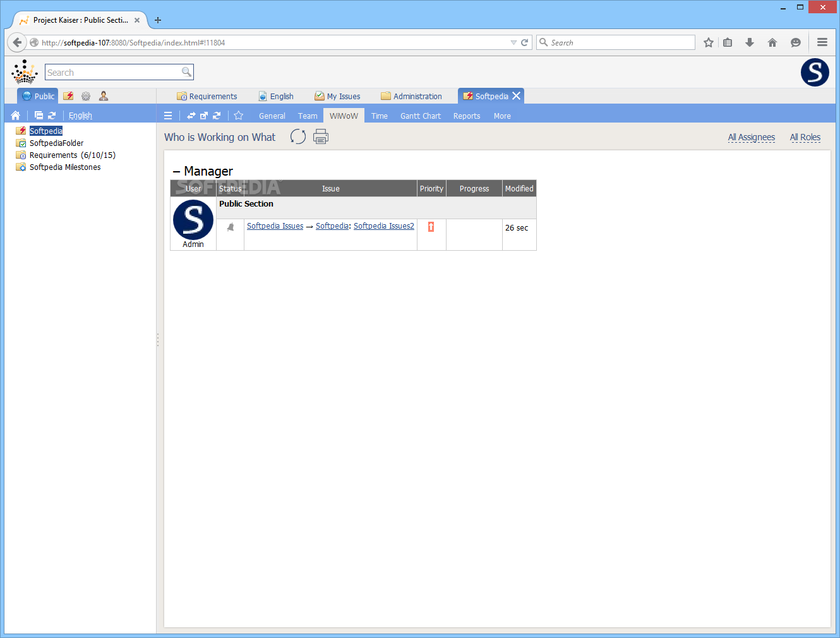The image size is (840, 638).
Task: Open the gear settings sidebar tab
Action: (x=86, y=96)
